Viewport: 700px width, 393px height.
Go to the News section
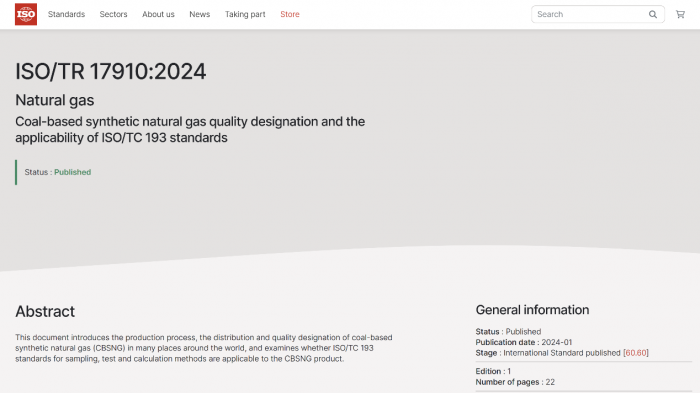coord(200,14)
